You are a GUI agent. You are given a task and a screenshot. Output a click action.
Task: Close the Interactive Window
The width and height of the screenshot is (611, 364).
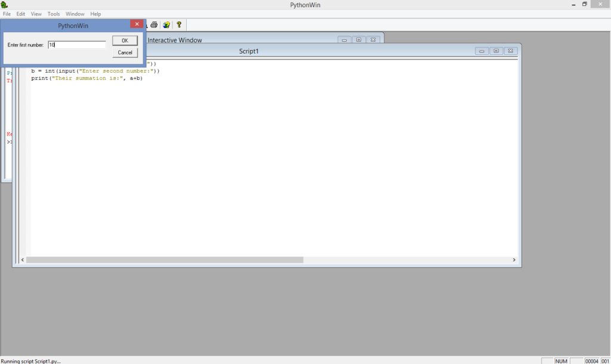coord(373,40)
